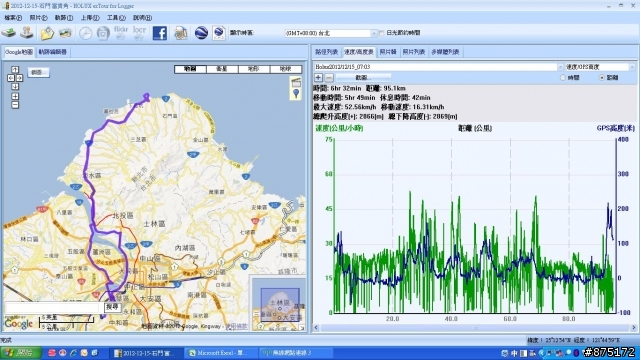Select the 地圖 map type button
Image resolution: width=640 pixels, height=360 pixels.
click(x=190, y=69)
